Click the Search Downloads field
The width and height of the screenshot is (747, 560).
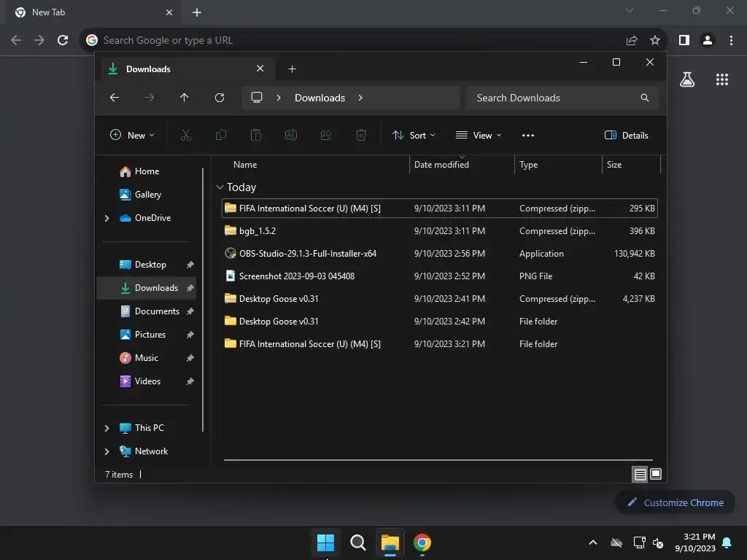pos(562,98)
